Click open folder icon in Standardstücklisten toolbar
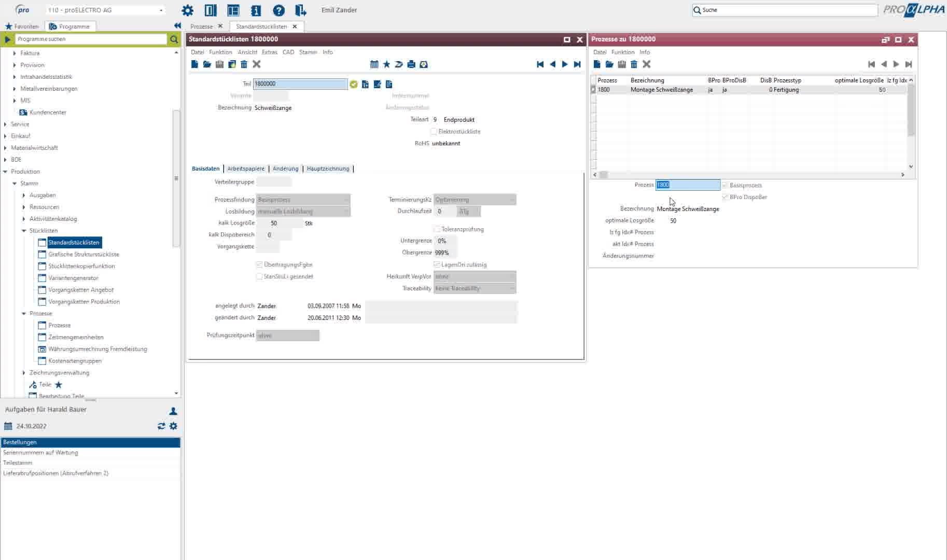 click(207, 64)
